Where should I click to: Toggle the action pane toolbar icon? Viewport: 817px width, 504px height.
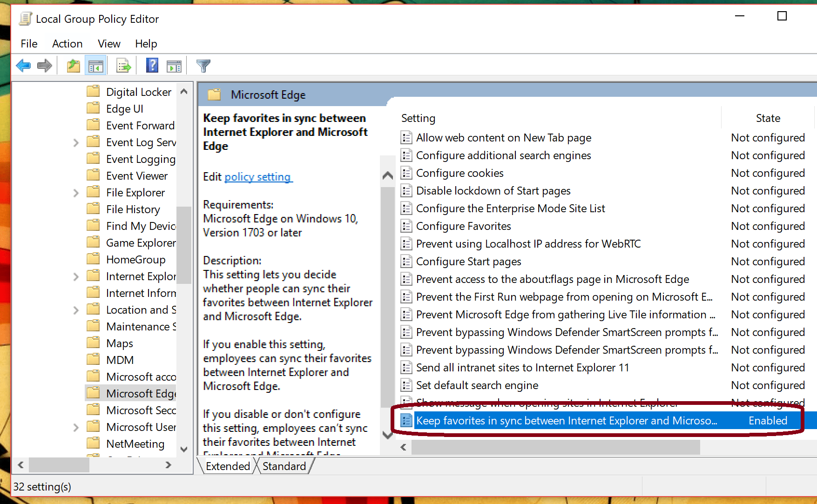point(174,66)
